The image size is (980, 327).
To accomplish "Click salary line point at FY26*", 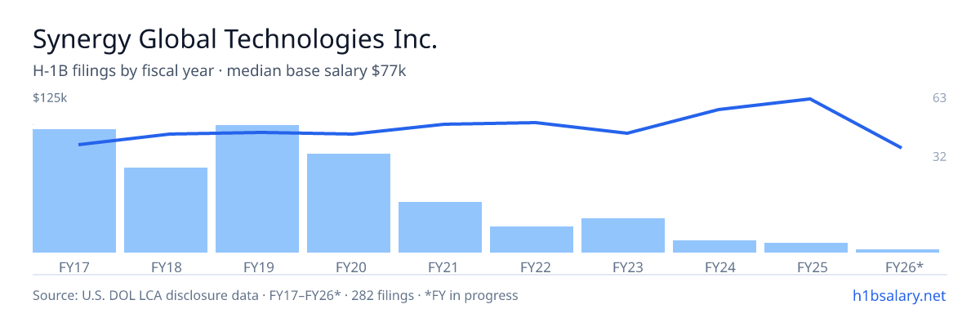I will pos(901,148).
